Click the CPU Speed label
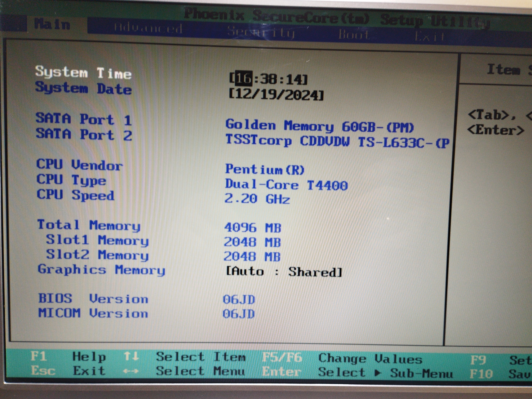 coord(75,195)
